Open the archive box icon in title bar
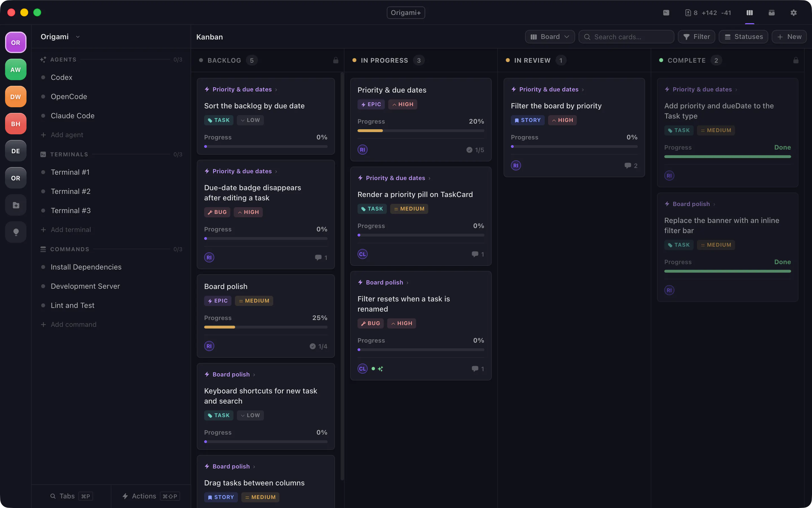The width and height of the screenshot is (812, 508). tap(771, 13)
